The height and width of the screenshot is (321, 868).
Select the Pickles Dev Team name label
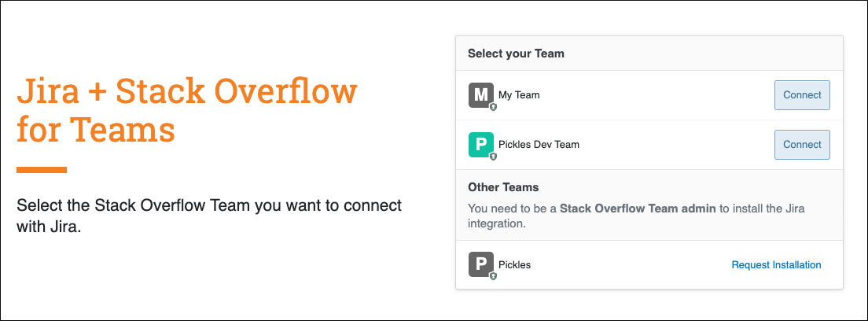point(539,145)
